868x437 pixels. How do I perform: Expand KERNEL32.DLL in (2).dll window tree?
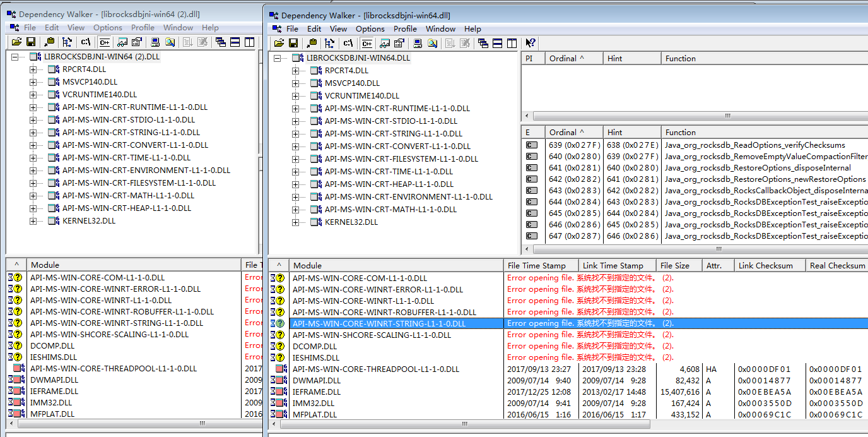33,220
